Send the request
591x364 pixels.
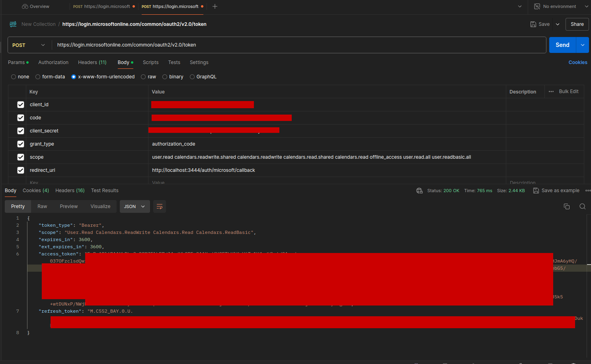[x=562, y=45]
